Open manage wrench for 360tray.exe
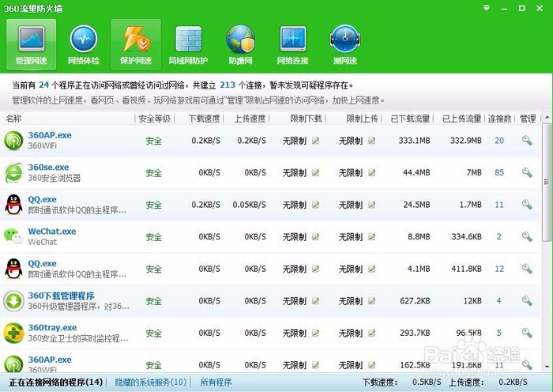The width and height of the screenshot is (553, 392). pyautogui.click(x=527, y=333)
